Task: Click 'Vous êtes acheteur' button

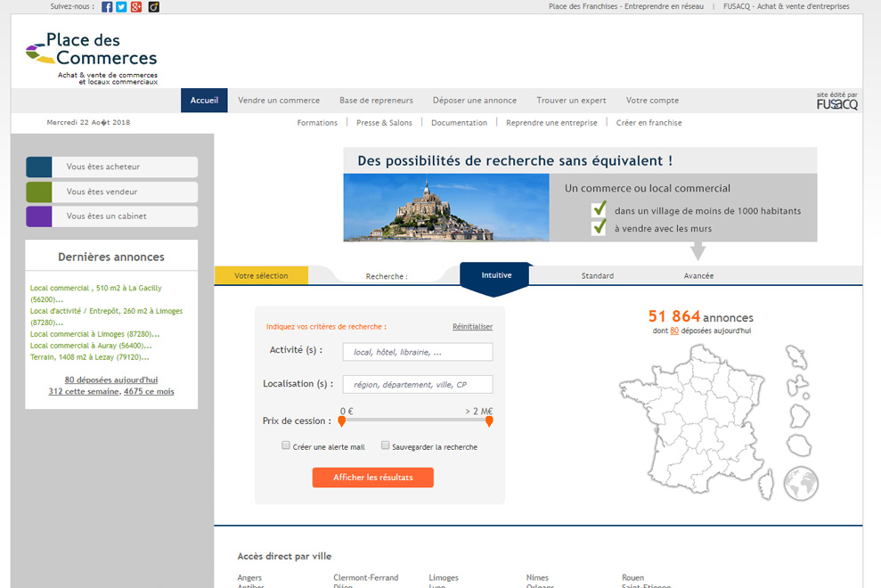Action: (x=112, y=167)
